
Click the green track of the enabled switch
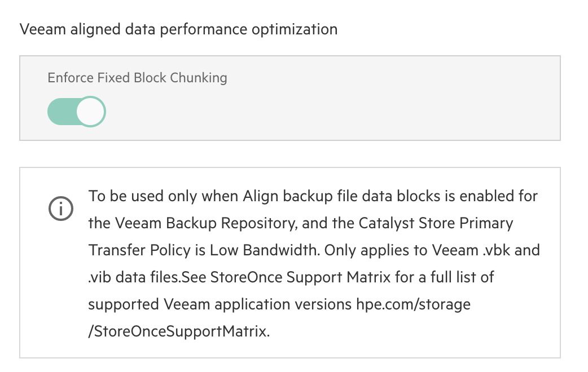(62, 112)
